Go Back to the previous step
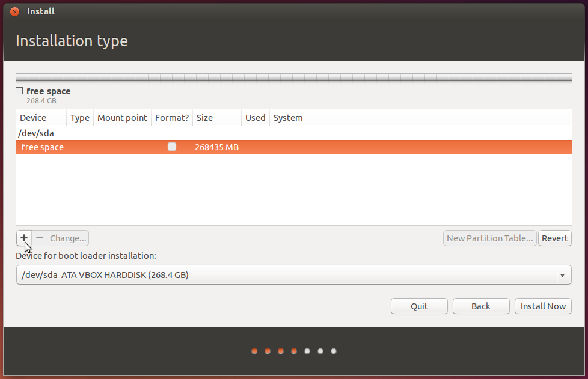Screen dimensions: 588x379 pos(480,306)
